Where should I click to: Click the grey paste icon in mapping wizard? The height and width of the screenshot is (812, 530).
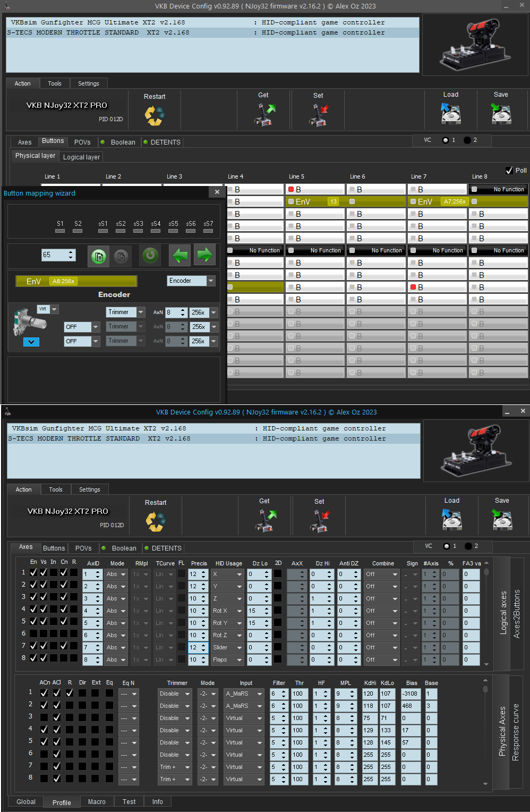(121, 256)
